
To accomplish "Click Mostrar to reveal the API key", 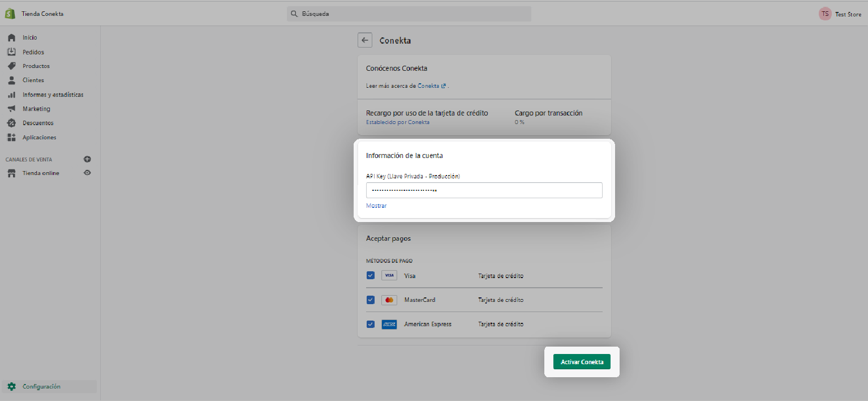I will click(x=376, y=206).
